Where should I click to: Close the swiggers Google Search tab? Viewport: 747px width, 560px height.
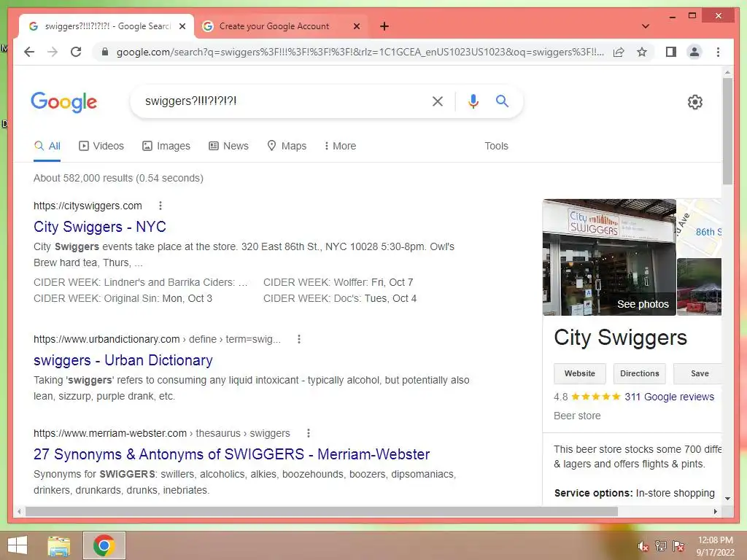182,26
